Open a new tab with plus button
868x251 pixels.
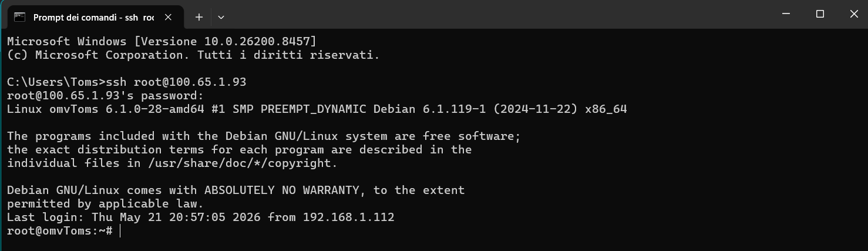point(199,17)
